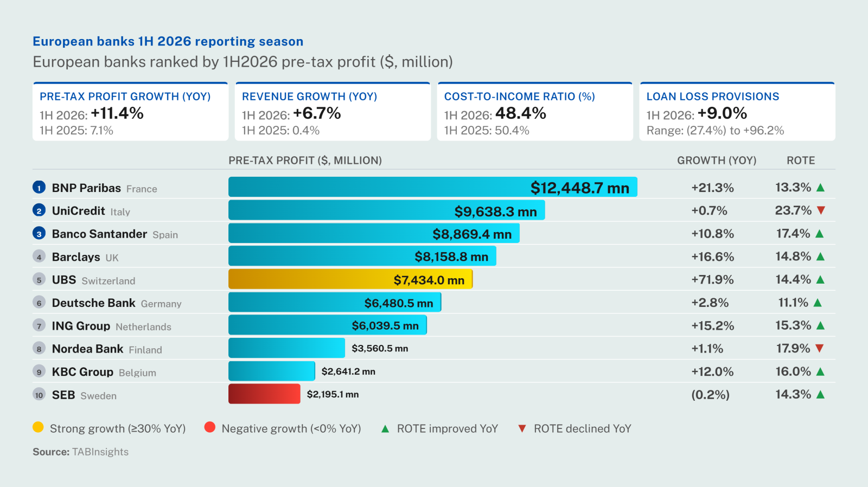This screenshot has height=487, width=868.
Task: Click the green triangle in ROTE improved legend
Action: pyautogui.click(x=385, y=429)
